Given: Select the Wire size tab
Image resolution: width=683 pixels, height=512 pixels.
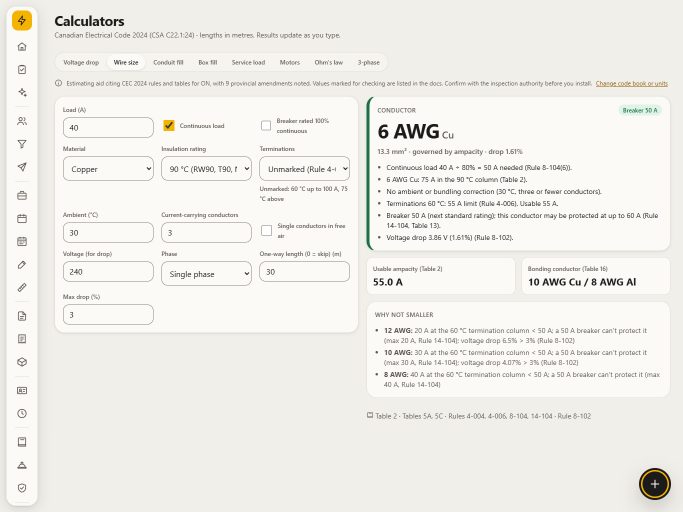Looking at the screenshot, I should [x=126, y=62].
